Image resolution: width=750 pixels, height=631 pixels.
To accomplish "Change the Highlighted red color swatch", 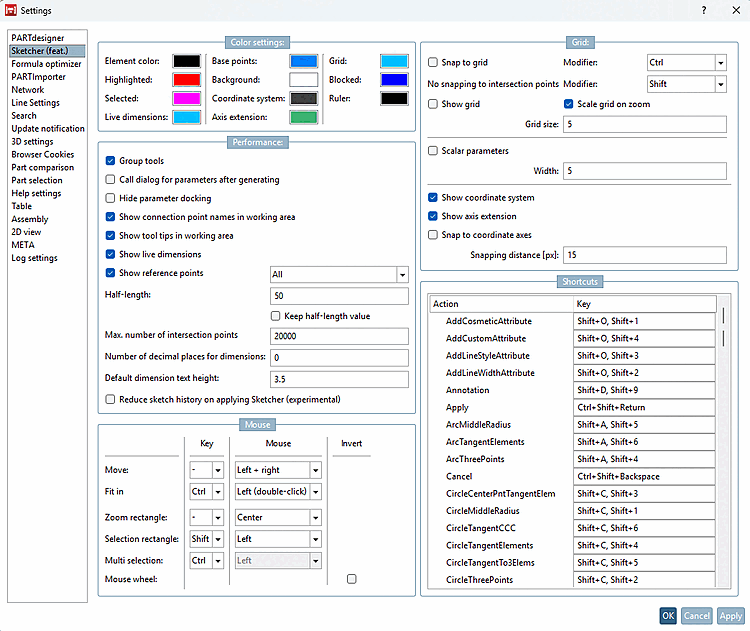I will (x=187, y=80).
